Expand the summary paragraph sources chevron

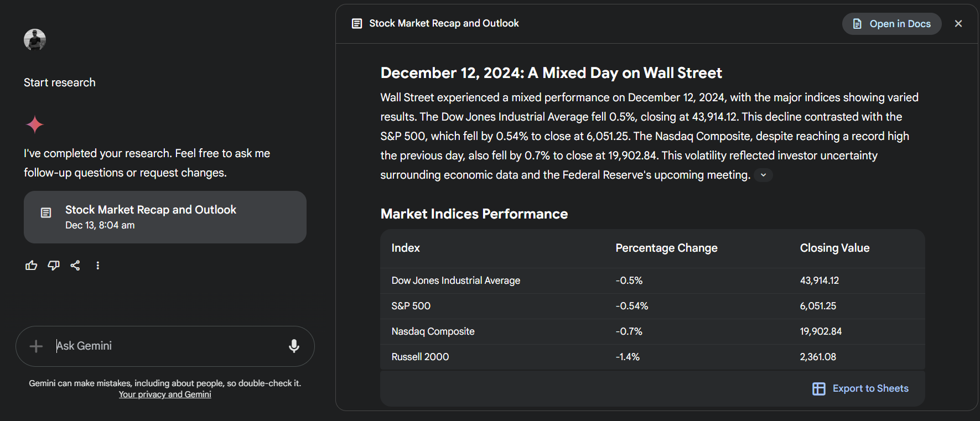click(763, 175)
